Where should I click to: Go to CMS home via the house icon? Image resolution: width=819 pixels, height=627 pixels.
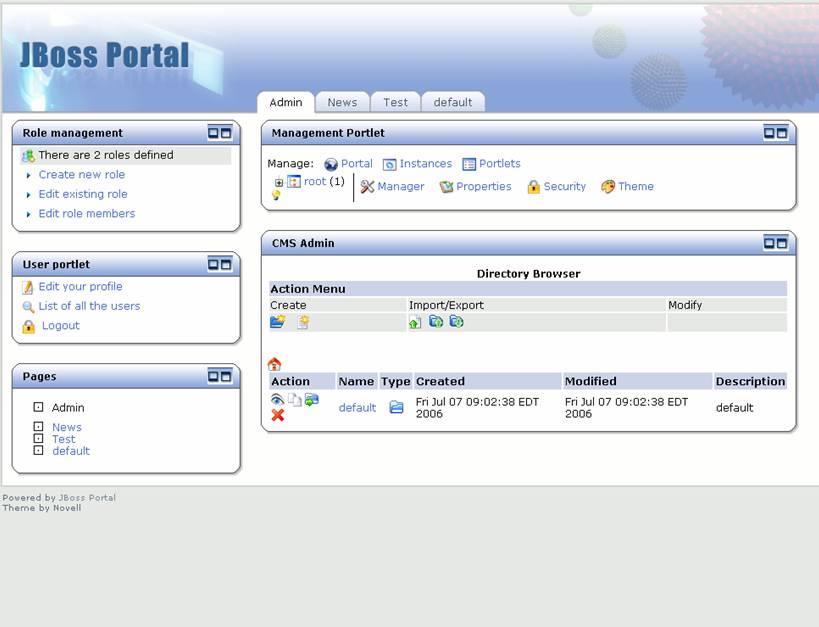point(274,364)
